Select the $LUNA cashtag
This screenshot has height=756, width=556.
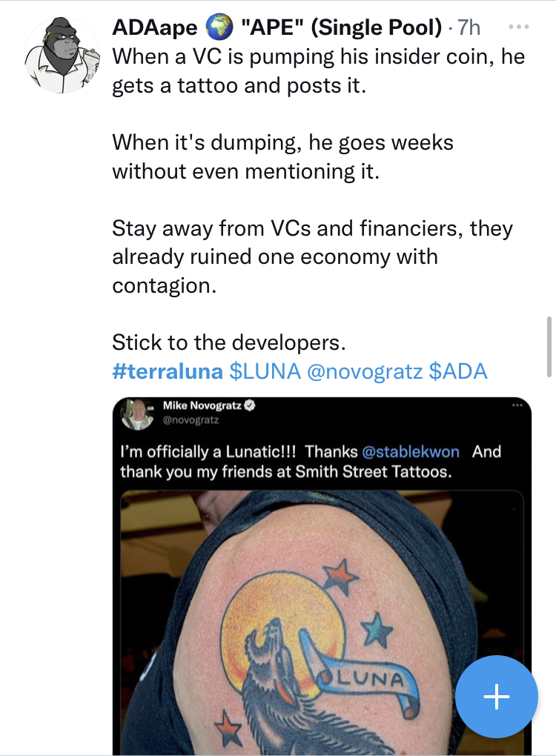point(265,371)
